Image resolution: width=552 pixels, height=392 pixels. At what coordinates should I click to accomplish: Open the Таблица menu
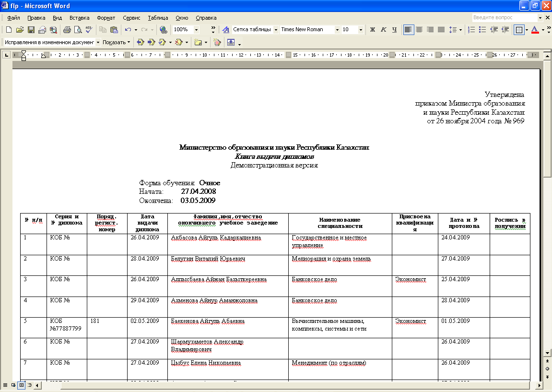pyautogui.click(x=158, y=18)
